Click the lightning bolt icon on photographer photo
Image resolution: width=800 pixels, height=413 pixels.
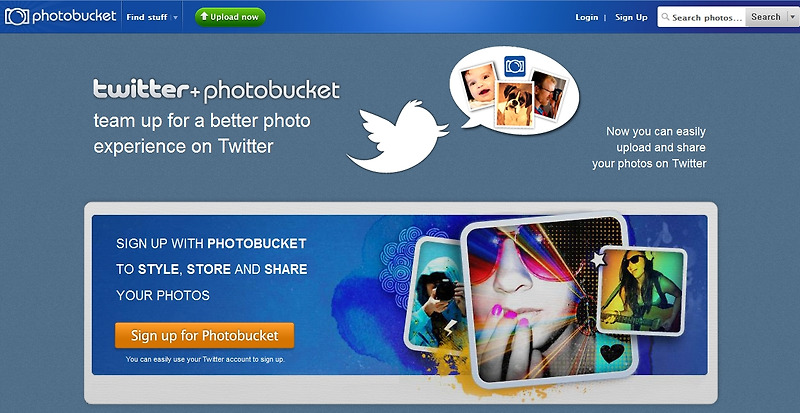tap(450, 327)
